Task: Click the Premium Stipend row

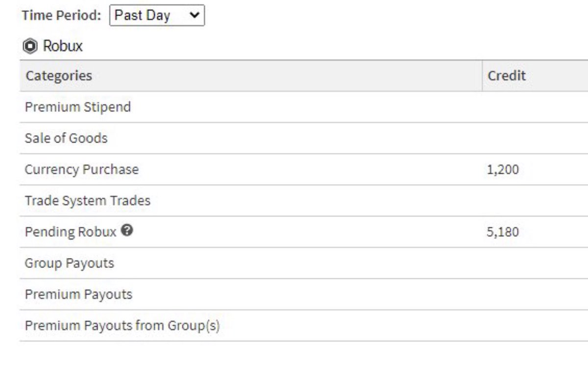Action: click(x=78, y=107)
